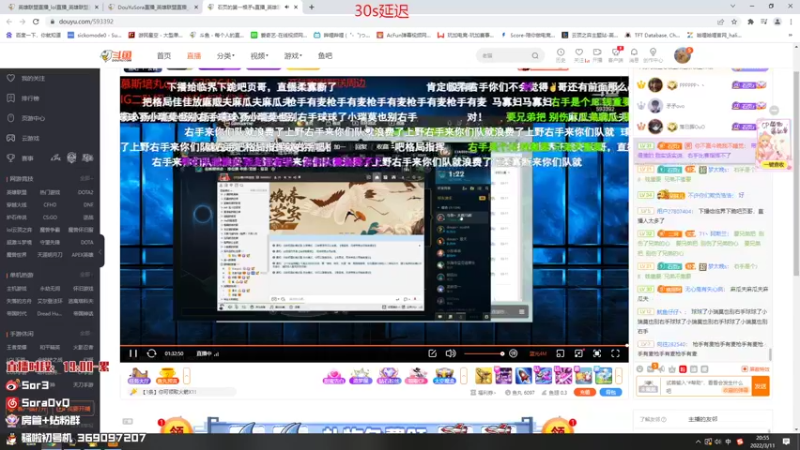The image size is (800, 450).
Task: Select the golden first gift icon
Action: [483, 376]
